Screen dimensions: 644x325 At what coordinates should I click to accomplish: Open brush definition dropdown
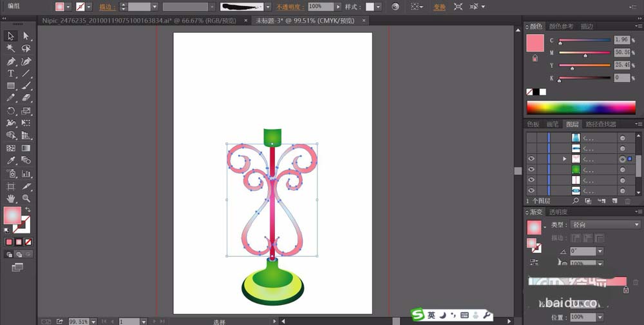(x=268, y=6)
